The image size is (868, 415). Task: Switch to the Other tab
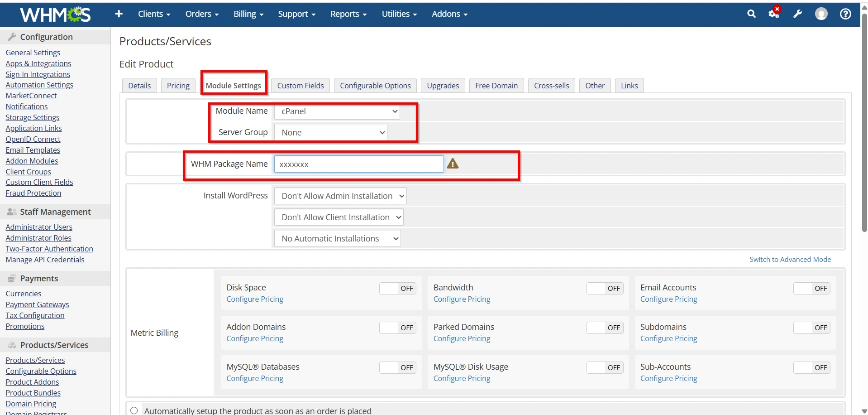point(595,86)
